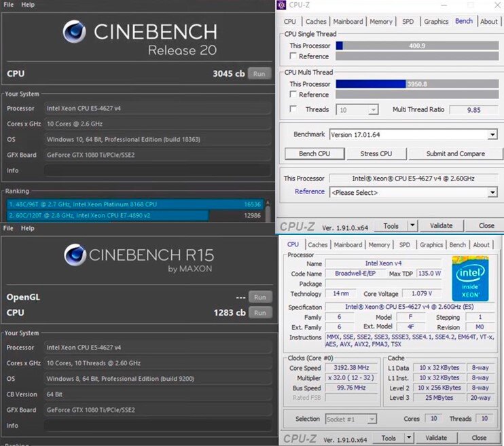This screenshot has height=446, width=504.
Task: Enable Reference checkbox under CPU Multi Thread
Action: (293, 94)
